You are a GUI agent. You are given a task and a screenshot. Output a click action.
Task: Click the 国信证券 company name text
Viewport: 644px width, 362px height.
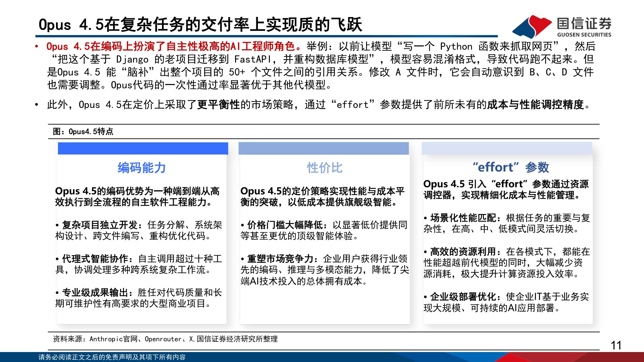click(584, 23)
